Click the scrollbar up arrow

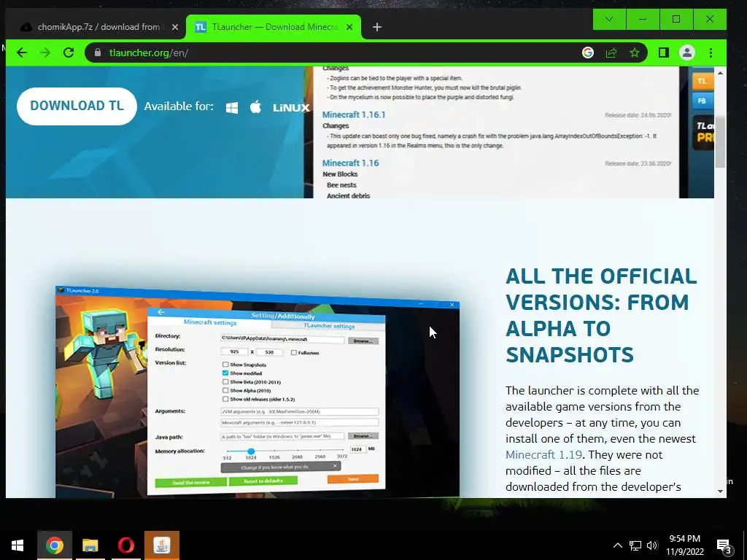720,73
